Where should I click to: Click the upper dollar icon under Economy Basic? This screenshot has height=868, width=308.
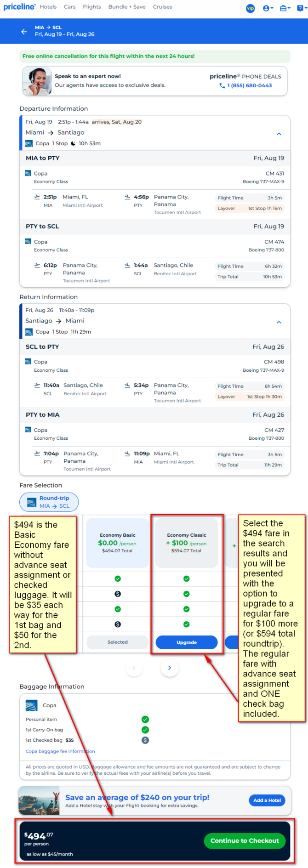(118, 594)
